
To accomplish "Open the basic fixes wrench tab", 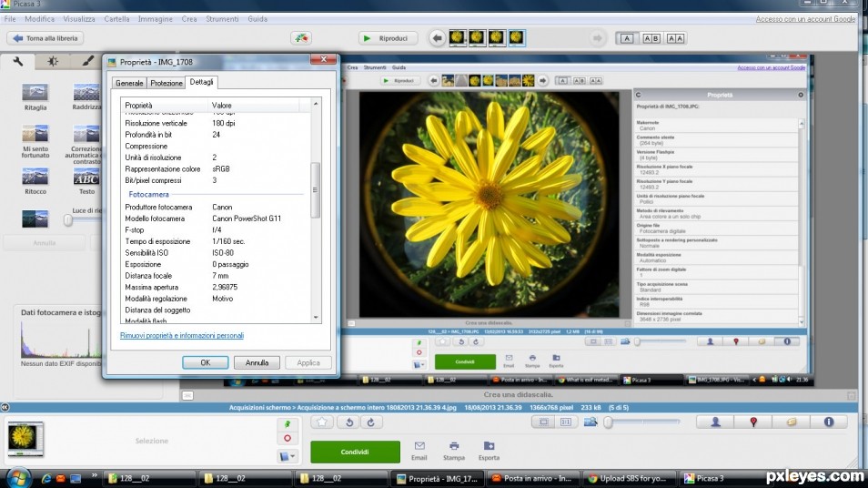I will point(17,62).
